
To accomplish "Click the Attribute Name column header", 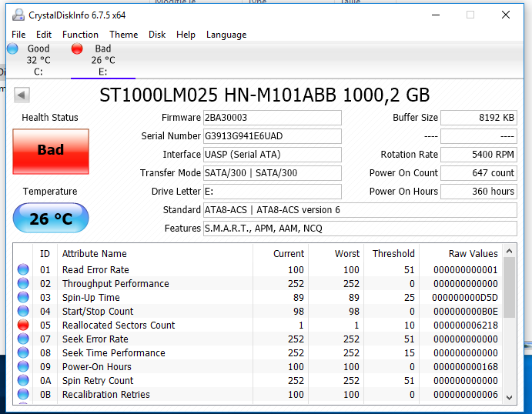I will click(x=95, y=254).
